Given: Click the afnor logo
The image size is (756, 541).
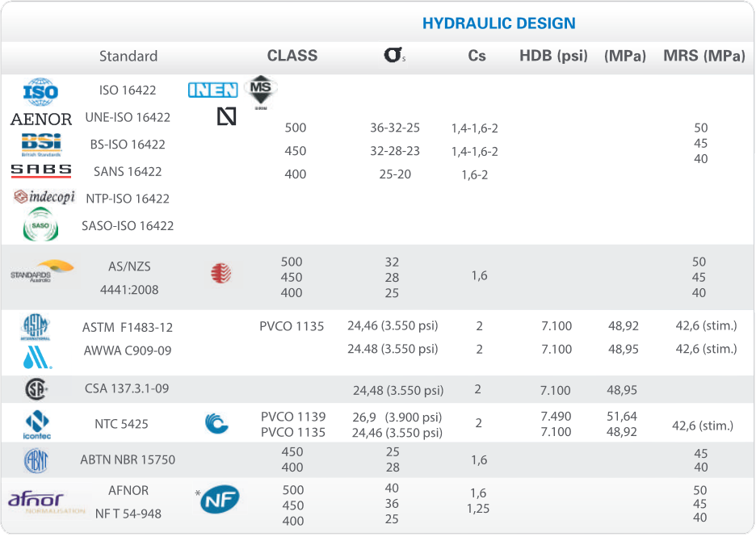Looking at the screenshot, I should tap(46, 502).
